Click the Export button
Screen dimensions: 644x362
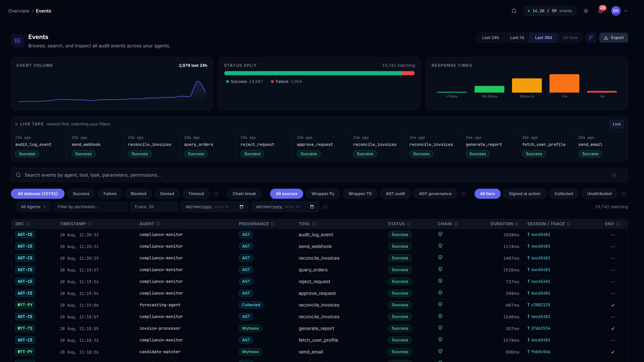click(x=613, y=38)
